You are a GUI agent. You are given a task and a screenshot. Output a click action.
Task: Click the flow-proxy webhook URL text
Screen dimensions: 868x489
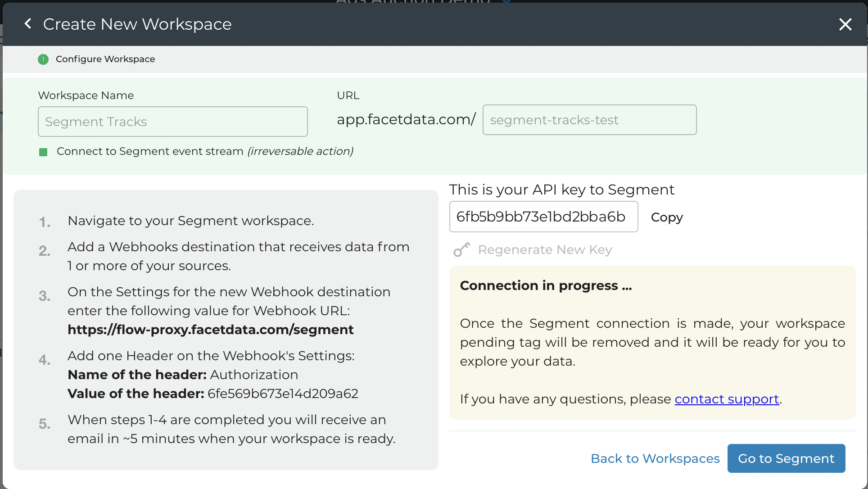pyautogui.click(x=211, y=330)
